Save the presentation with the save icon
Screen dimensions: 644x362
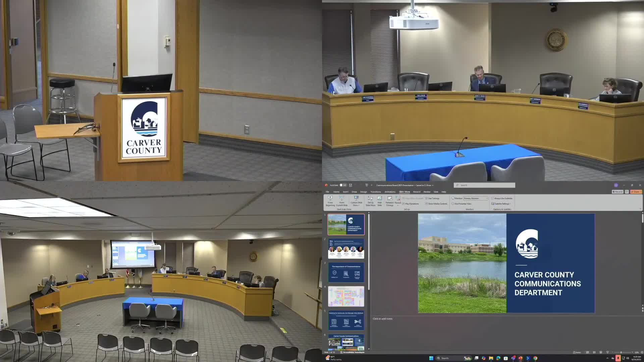click(x=351, y=185)
